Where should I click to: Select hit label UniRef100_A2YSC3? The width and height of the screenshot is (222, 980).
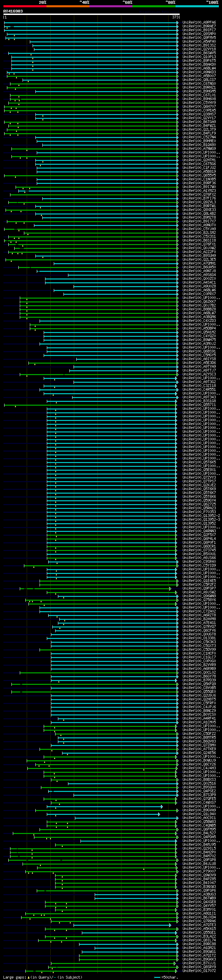199,374
